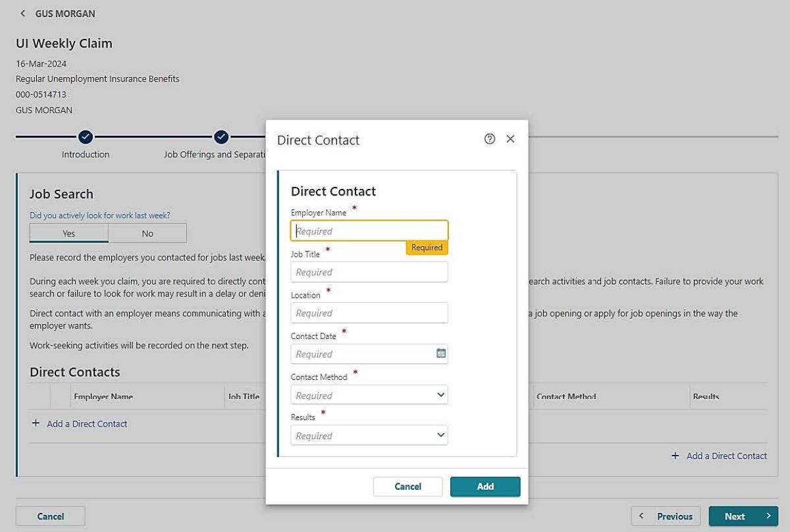Click the Introduction step checkmark
This screenshot has width=790, height=532.
coord(85,137)
